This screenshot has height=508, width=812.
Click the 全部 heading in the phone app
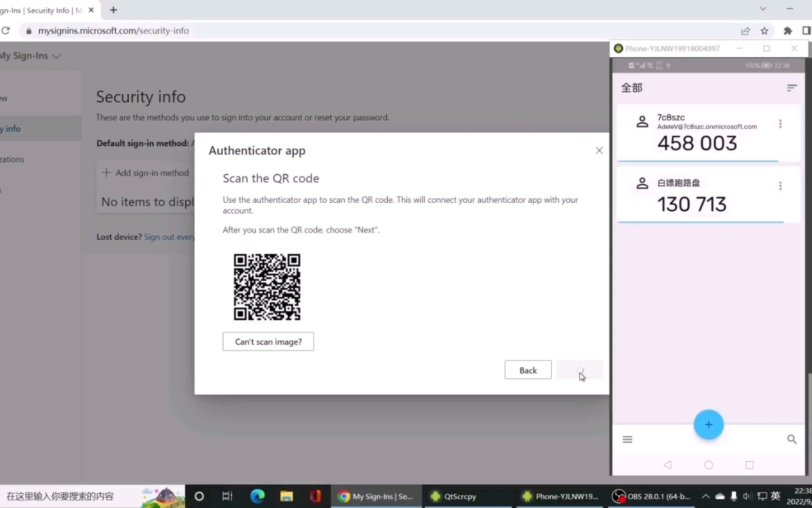click(x=632, y=88)
